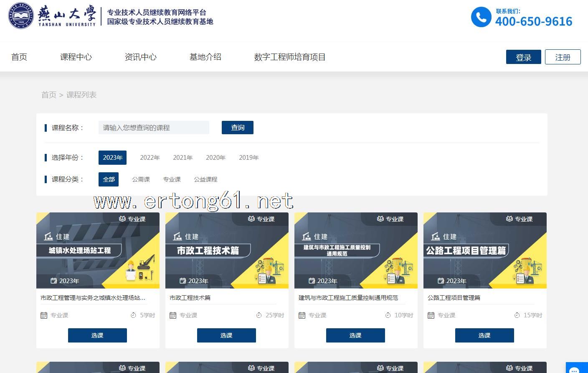Image resolution: width=588 pixels, height=373 pixels.
Task: Open the chat widget icon at bottom right
Action: point(575,369)
